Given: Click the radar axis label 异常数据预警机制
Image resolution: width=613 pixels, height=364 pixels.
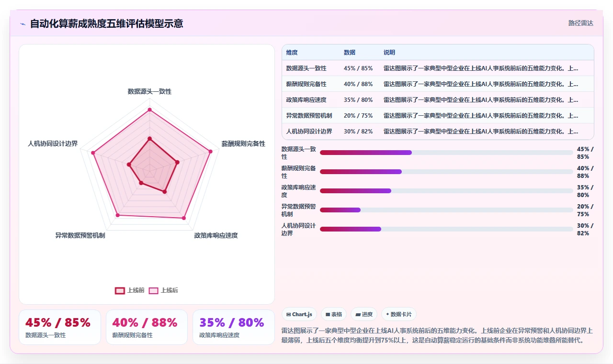Looking at the screenshot, I should (x=80, y=235).
